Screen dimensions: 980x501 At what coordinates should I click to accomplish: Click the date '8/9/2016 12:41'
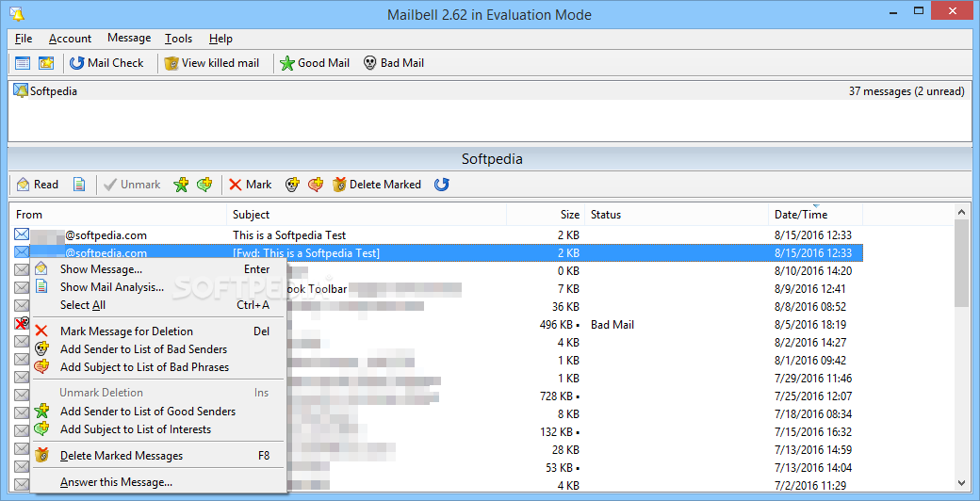810,288
